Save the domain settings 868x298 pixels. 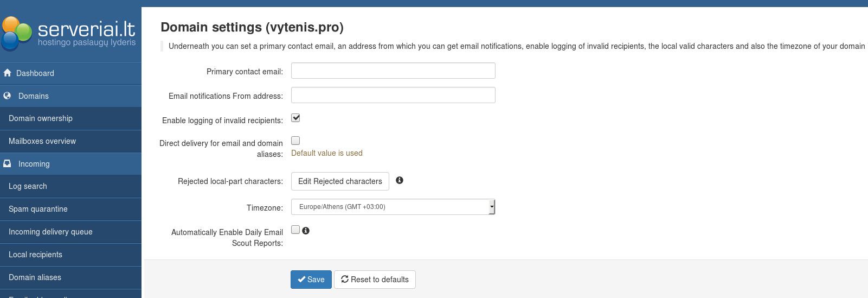(x=311, y=280)
